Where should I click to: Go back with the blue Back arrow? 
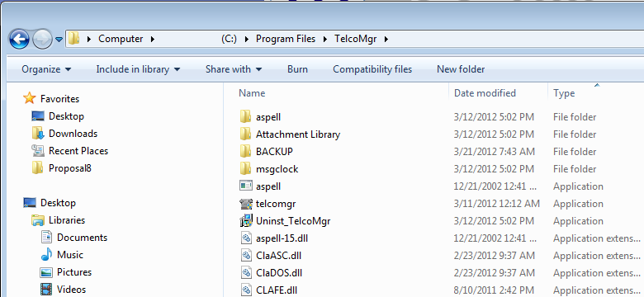pos(19,40)
